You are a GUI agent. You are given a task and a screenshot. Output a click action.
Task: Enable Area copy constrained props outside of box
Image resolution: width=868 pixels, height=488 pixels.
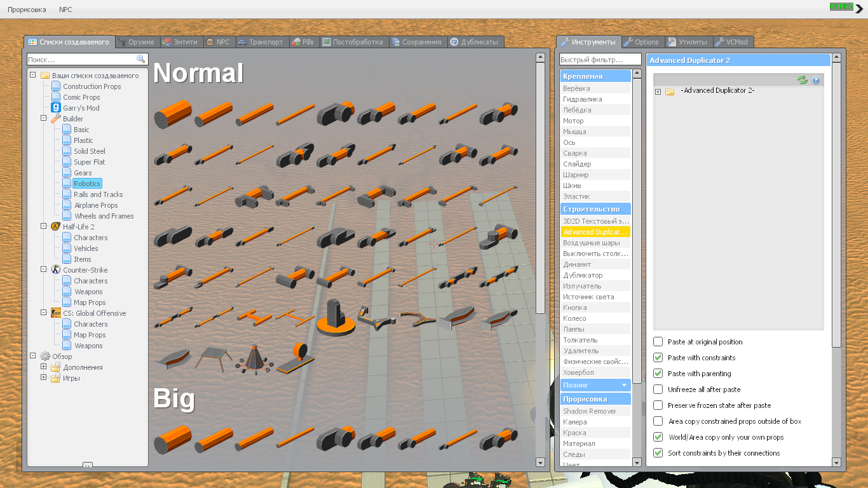658,421
